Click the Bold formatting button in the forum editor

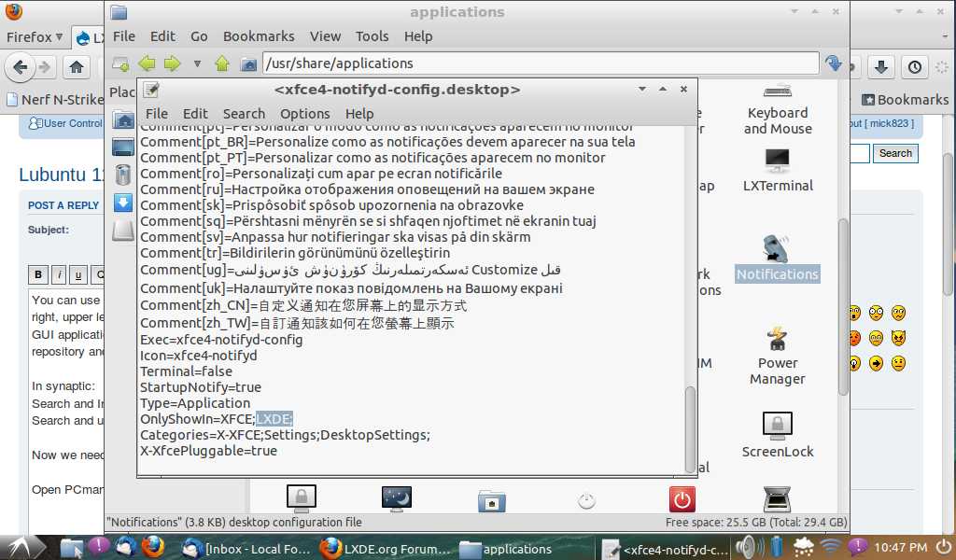pos(37,274)
